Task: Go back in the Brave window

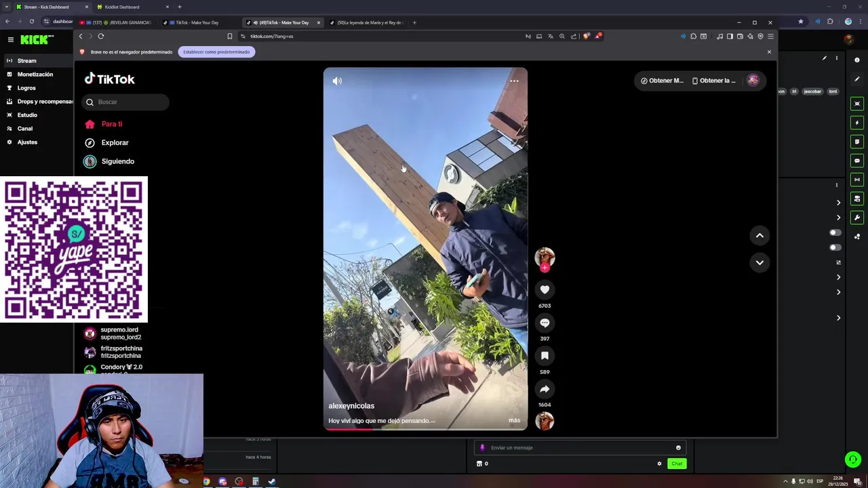Action: pos(80,36)
